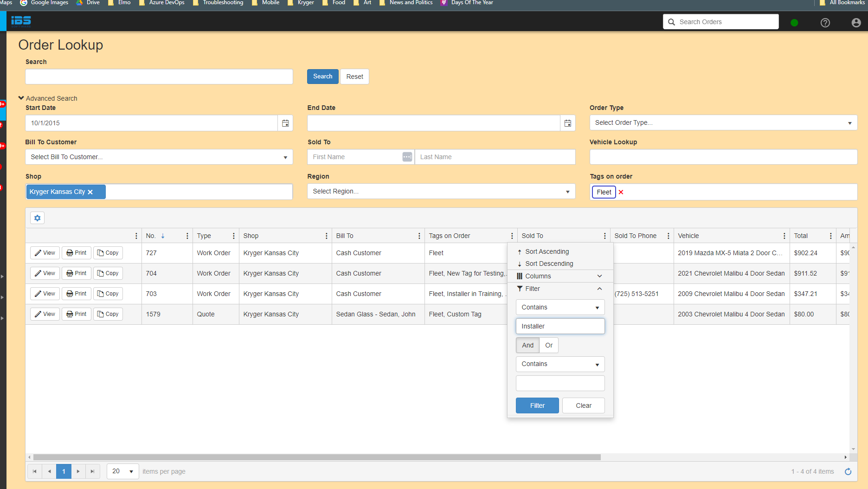Refresh the grid with reload icon
The image size is (868, 489).
coord(848,471)
